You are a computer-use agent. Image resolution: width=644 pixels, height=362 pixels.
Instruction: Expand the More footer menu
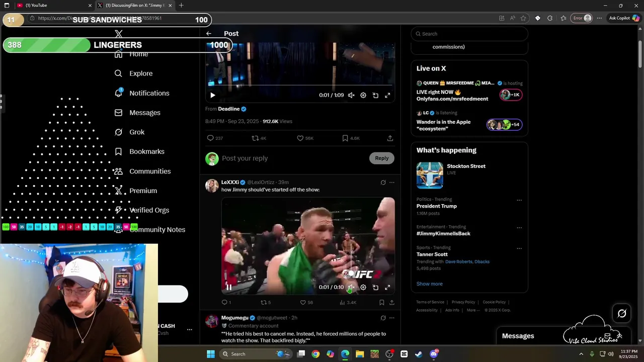(x=473, y=310)
